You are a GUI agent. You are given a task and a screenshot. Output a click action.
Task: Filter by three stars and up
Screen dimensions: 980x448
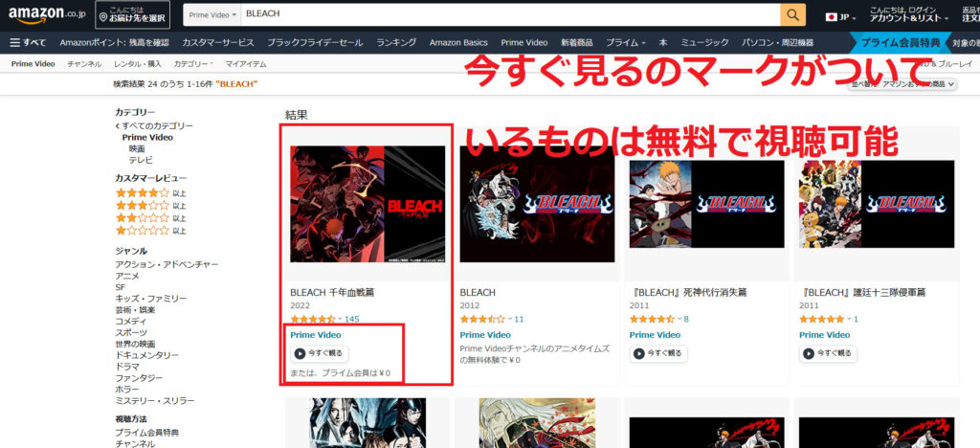150,206
